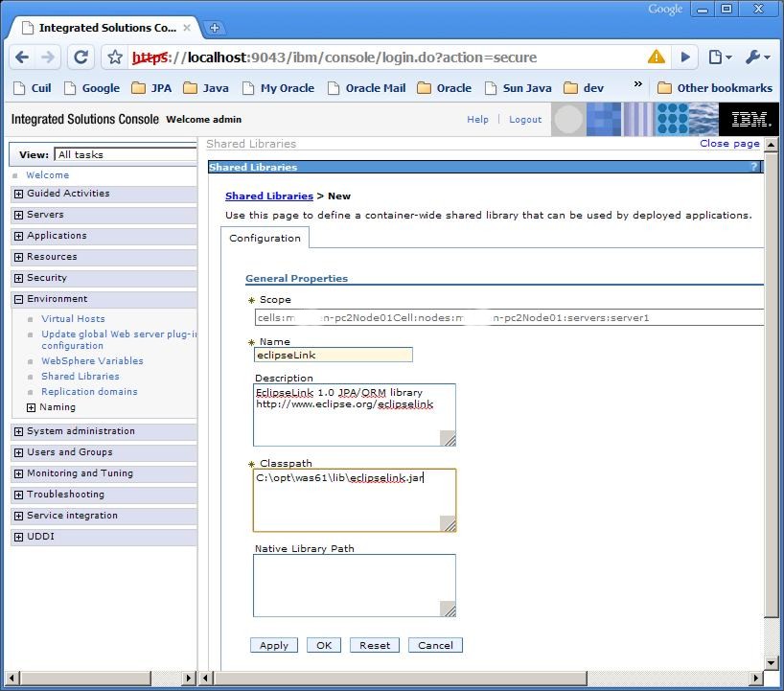Click the Scope field
The width and height of the screenshot is (784, 691).
pos(509,317)
